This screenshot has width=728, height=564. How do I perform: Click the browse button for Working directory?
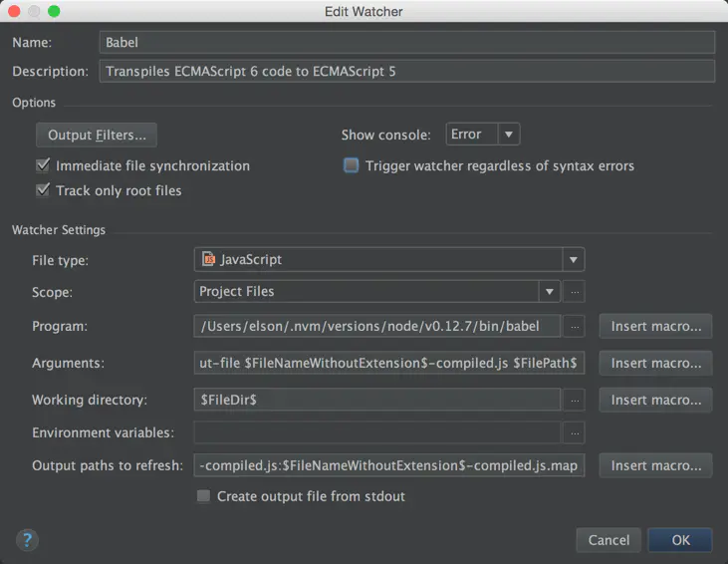[574, 400]
